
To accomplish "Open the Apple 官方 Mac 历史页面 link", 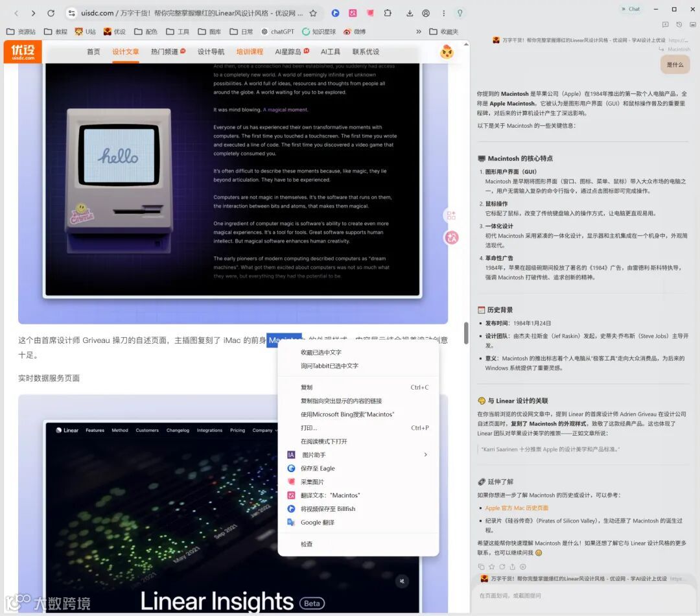I will 517,508.
